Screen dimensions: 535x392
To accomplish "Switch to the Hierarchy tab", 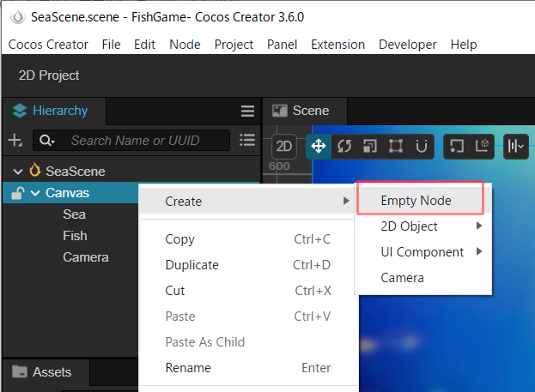I will 54,111.
